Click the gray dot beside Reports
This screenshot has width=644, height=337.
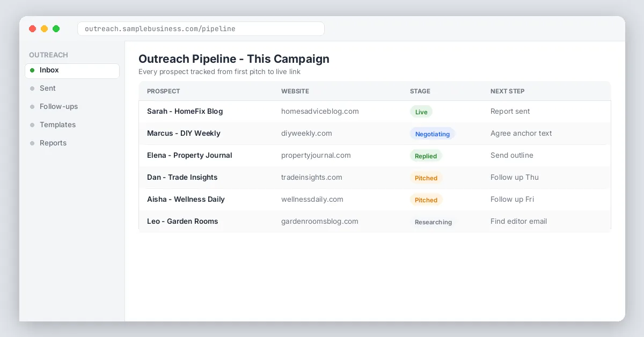32,143
